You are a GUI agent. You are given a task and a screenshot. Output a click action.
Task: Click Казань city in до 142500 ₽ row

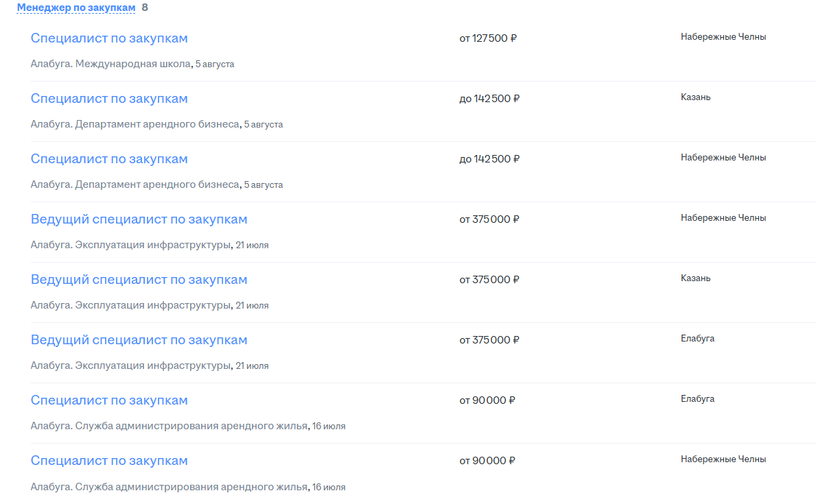pyautogui.click(x=695, y=97)
